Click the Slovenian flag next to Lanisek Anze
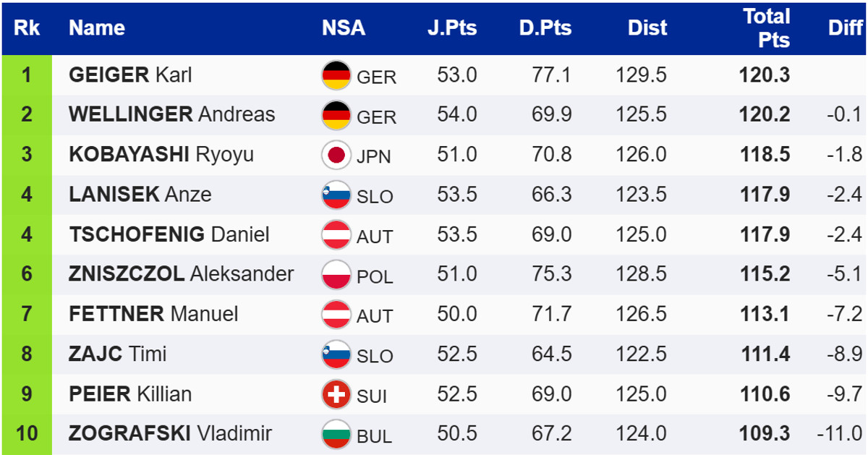Image resolution: width=868 pixels, height=455 pixels. pyautogui.click(x=336, y=195)
